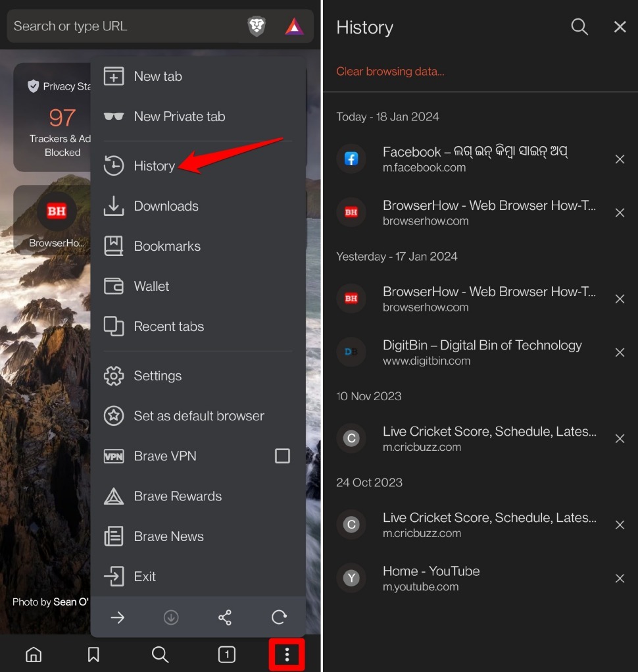Tap photo credit Sean O' link
Viewport: 638px width, 672px height.
point(71,602)
